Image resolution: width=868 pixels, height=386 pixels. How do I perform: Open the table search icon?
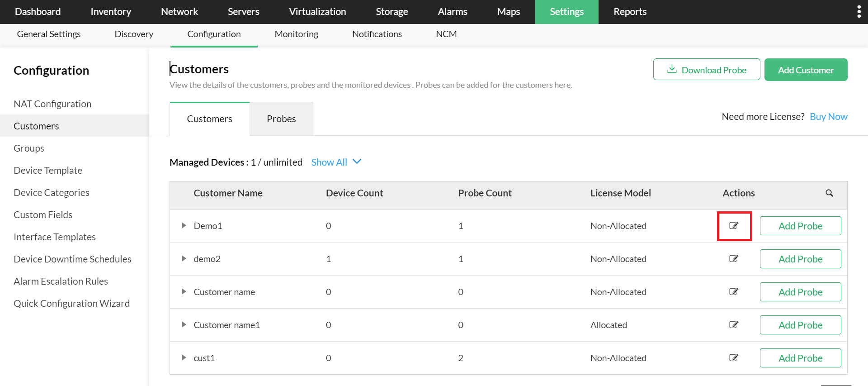[x=829, y=193]
